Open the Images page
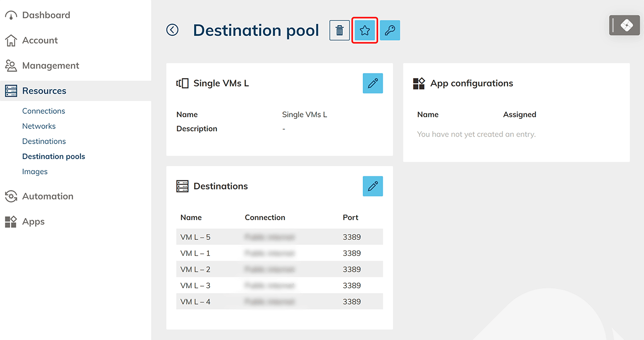Viewport: 644px width, 340px height. tap(35, 171)
